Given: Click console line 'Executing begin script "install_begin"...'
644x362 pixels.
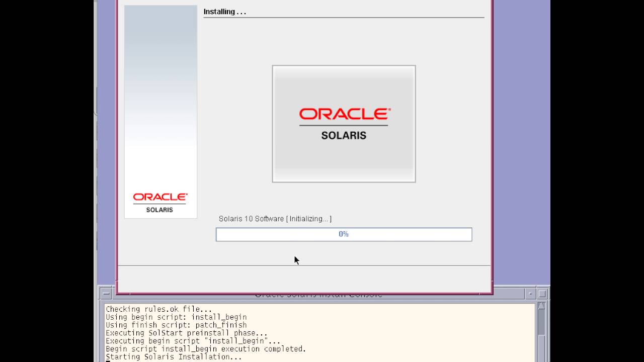Looking at the screenshot, I should click(193, 341).
